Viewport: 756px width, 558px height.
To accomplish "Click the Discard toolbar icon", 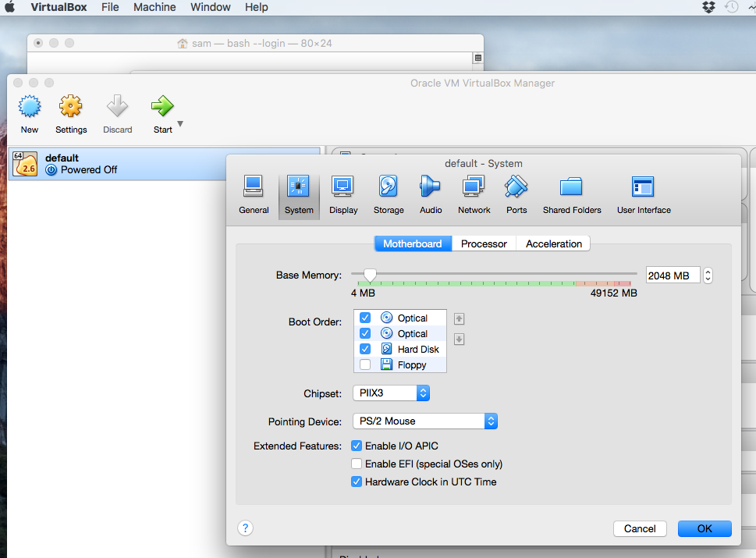I will [x=117, y=106].
